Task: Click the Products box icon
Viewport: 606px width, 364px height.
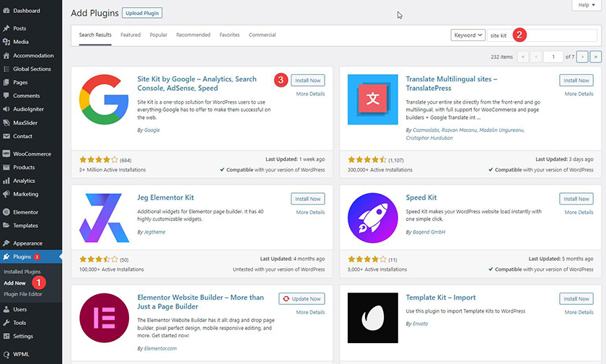Action: pos(6,167)
